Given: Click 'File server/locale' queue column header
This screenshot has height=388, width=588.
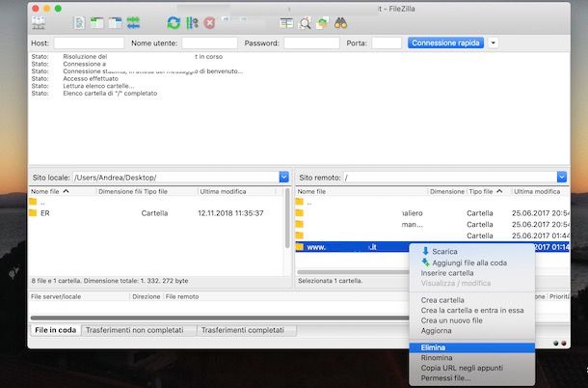Looking at the screenshot, I should 56,296.
